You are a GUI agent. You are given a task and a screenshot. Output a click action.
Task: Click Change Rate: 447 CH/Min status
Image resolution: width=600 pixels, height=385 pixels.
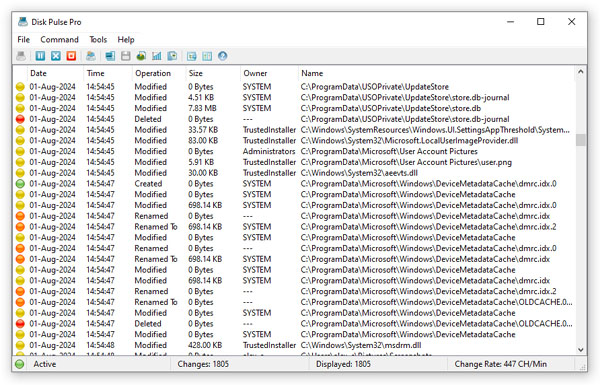click(501, 364)
